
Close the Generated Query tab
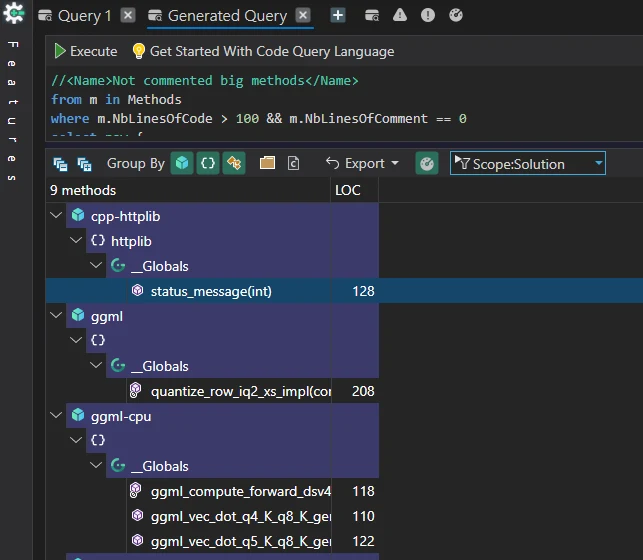point(303,16)
